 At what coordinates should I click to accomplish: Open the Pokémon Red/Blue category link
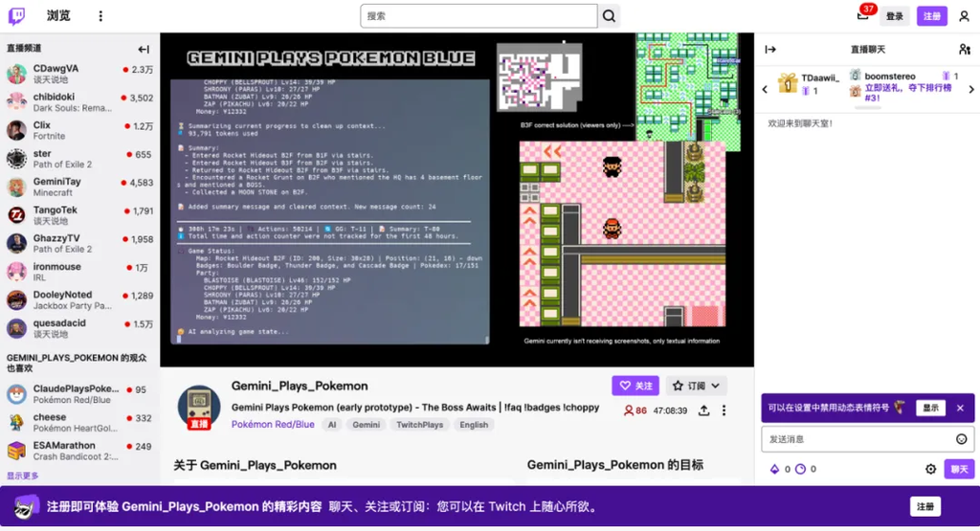click(273, 425)
